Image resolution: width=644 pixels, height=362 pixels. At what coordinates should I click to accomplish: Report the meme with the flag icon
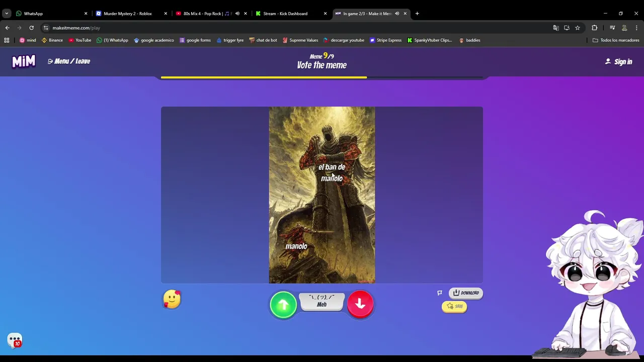(440, 293)
